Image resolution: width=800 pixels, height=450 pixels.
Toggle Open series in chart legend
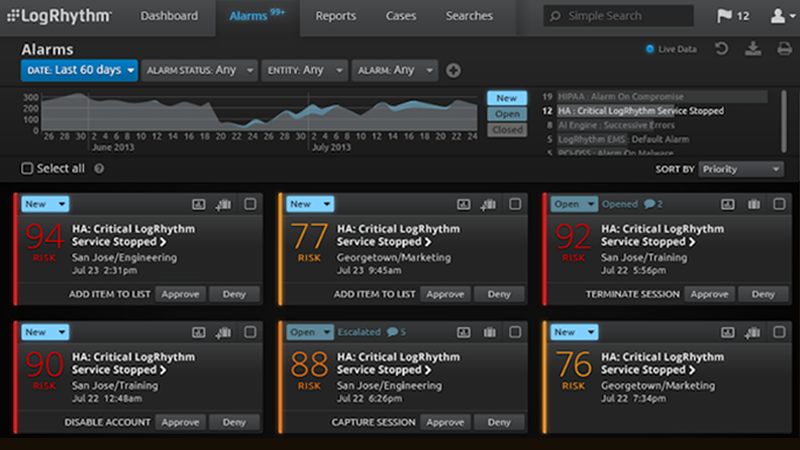[507, 114]
